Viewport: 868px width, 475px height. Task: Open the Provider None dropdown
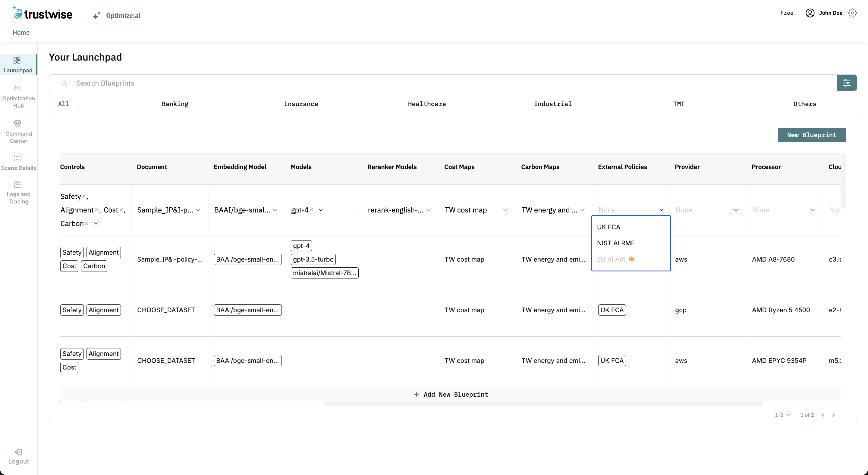736,210
